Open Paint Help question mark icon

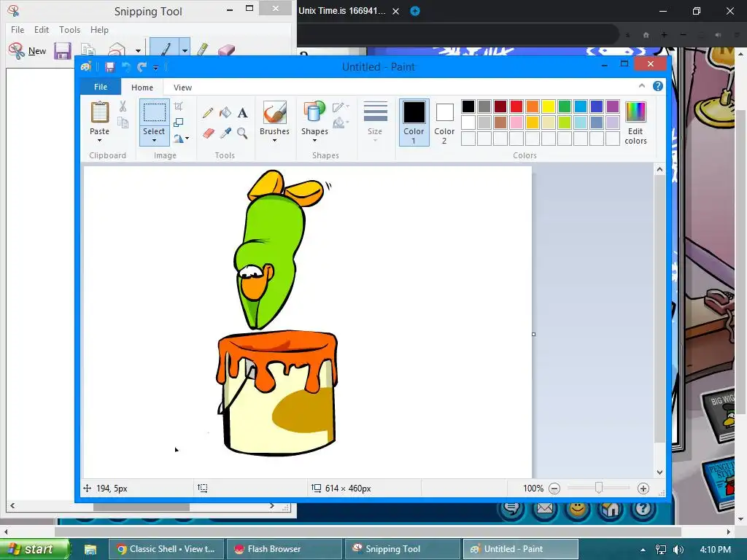click(658, 86)
